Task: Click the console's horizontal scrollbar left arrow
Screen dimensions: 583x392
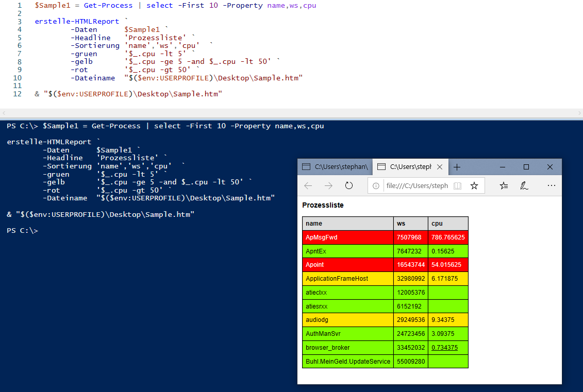Action: [5, 112]
